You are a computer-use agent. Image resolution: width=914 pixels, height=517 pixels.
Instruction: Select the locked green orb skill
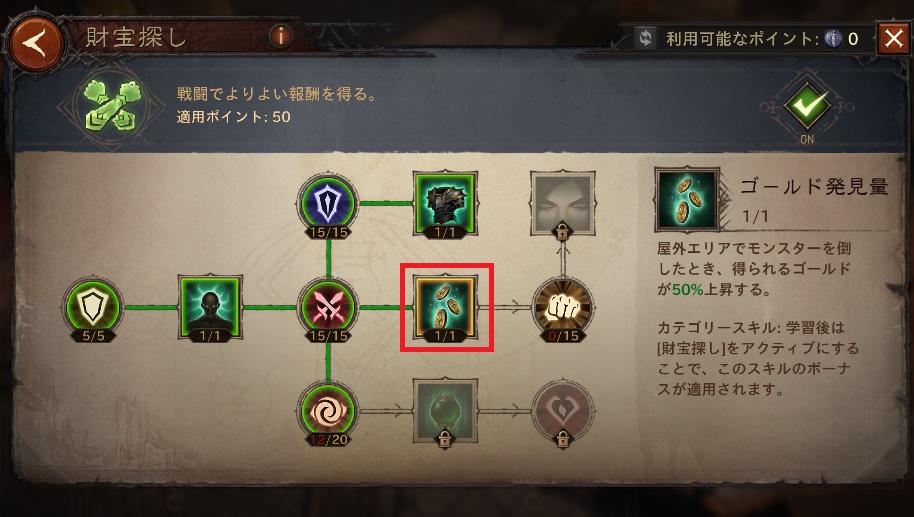445,412
